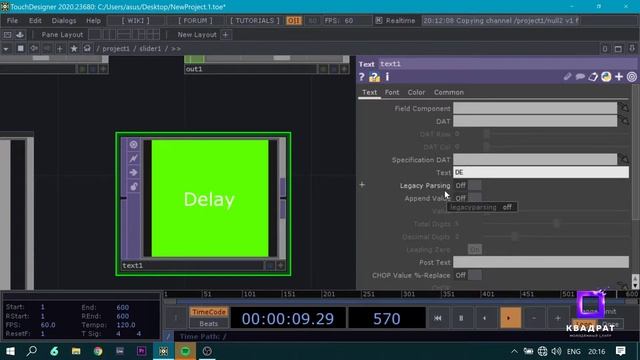Image resolution: width=640 pixels, height=360 pixels.
Task: Toggle the Realtime checkbox
Action: tap(379, 20)
